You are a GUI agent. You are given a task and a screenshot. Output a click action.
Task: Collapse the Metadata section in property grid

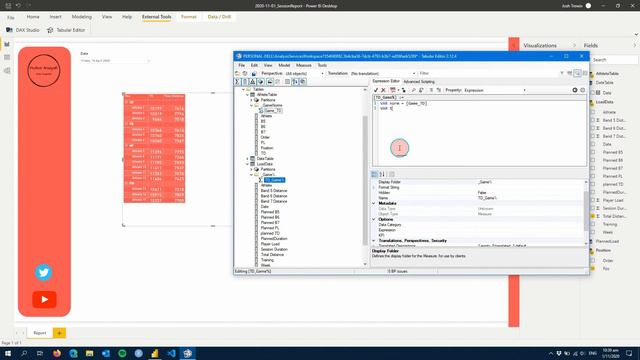coord(373,203)
